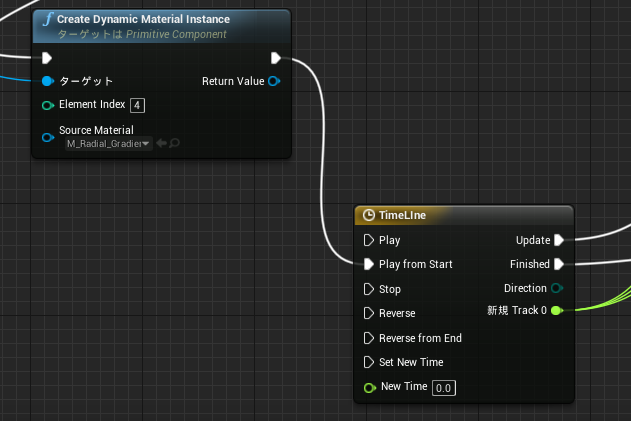The height and width of the screenshot is (421, 631).
Task: Click the Set New Time pin
Action: (368, 362)
